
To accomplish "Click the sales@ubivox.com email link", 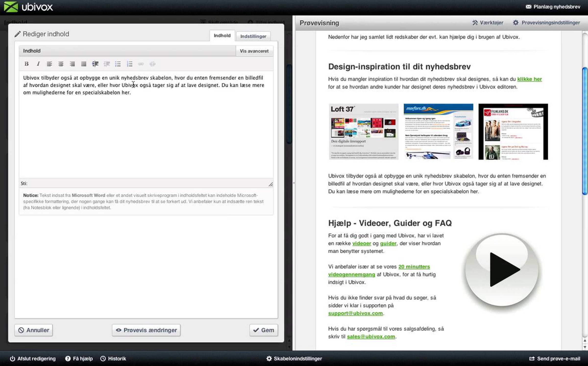I will tap(371, 337).
